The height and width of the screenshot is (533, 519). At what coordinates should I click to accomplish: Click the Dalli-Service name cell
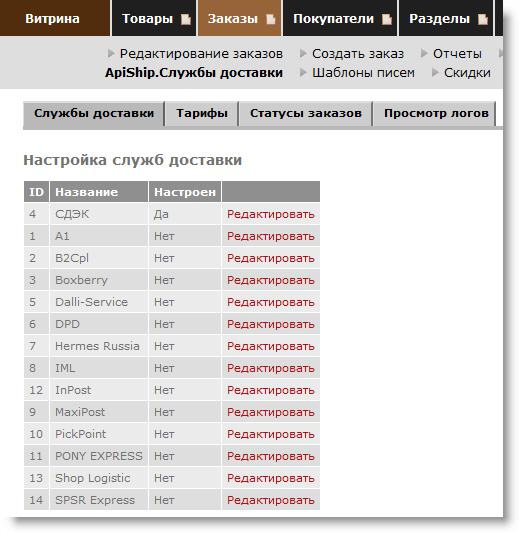[99, 302]
